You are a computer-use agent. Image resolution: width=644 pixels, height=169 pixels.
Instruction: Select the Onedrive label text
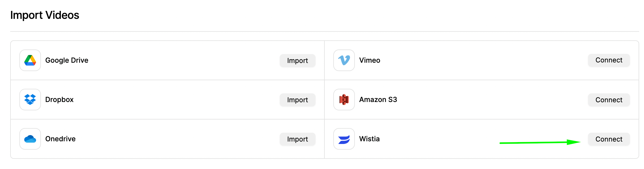tap(60, 139)
